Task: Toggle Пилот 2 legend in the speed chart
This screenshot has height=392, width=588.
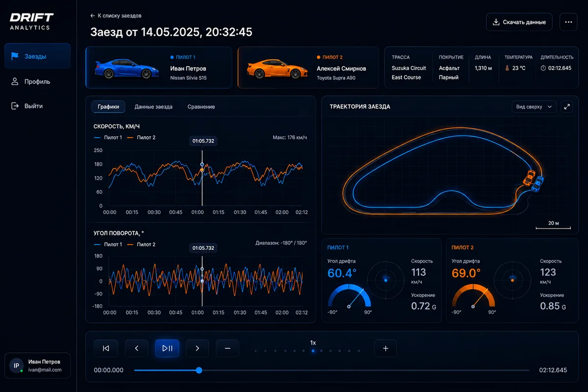Action: (x=141, y=138)
